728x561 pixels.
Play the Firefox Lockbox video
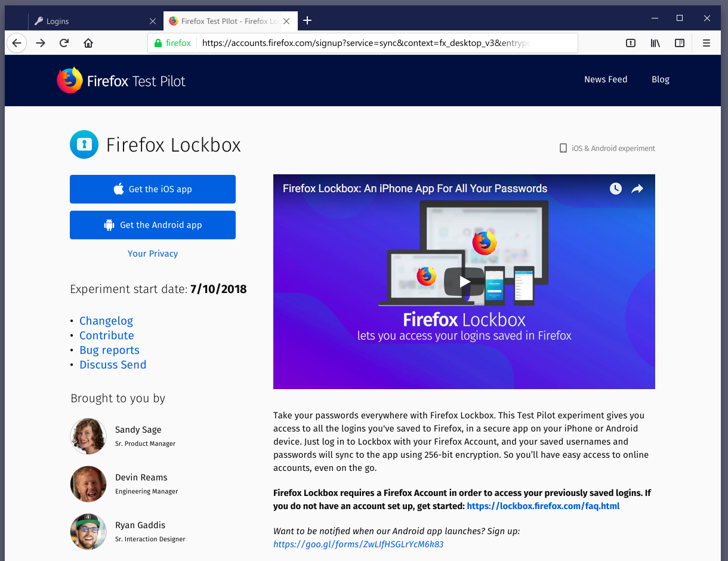click(464, 281)
